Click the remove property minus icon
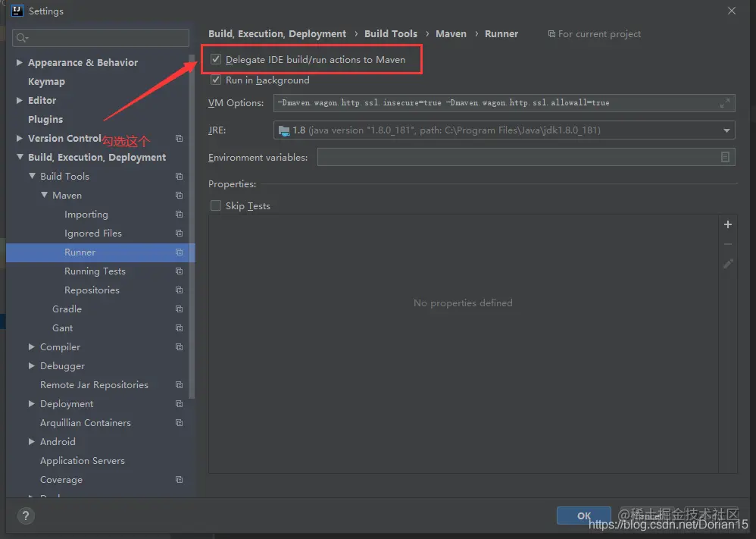756x539 pixels. [x=727, y=244]
